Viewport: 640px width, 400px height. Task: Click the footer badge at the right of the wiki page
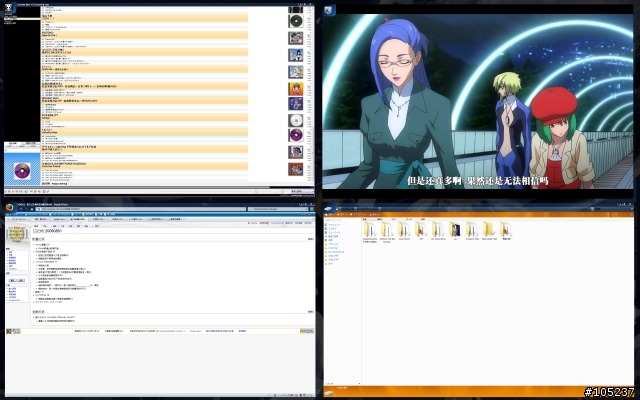[307, 331]
